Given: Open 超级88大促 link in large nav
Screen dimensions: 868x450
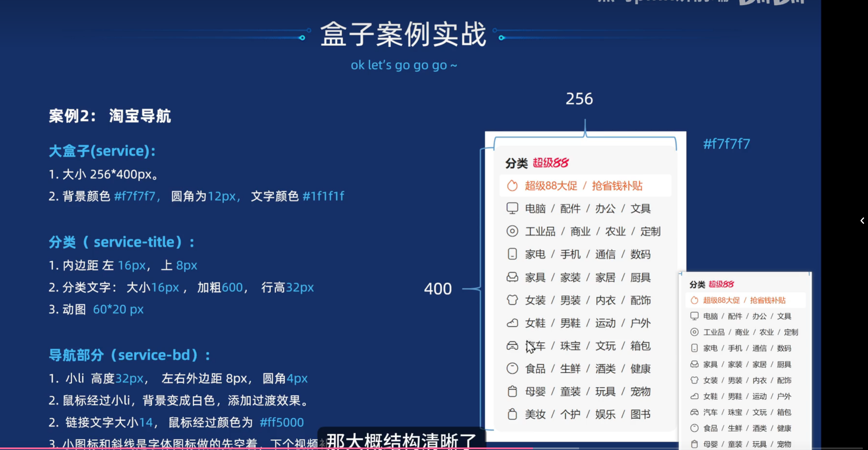Looking at the screenshot, I should pos(551,186).
